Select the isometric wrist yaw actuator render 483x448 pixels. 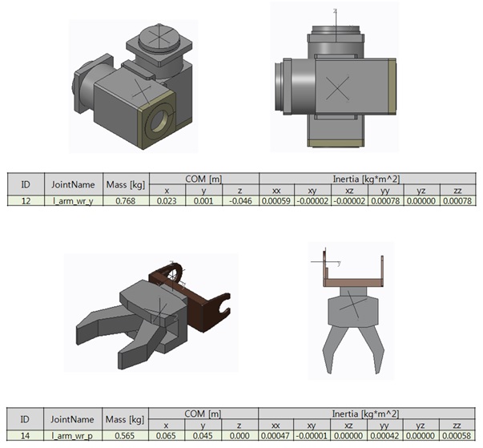134,87
